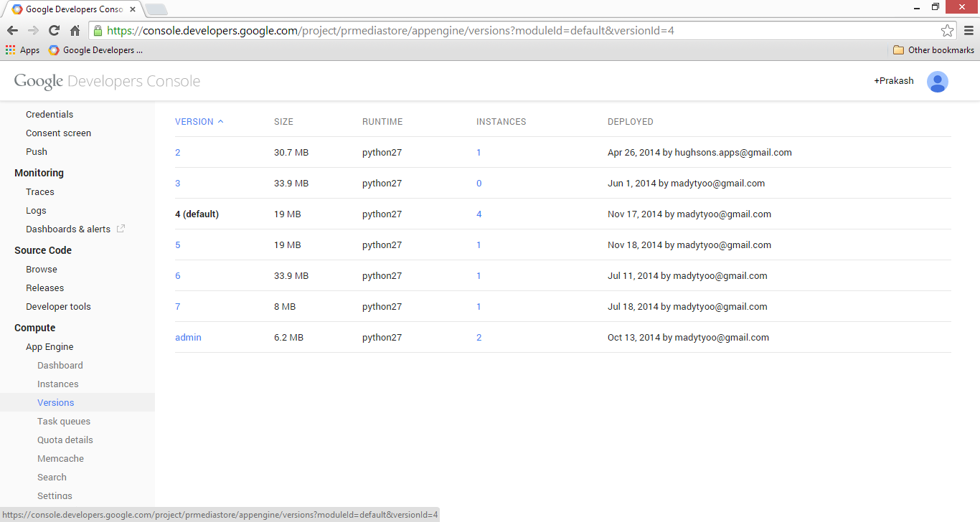The width and height of the screenshot is (980, 522).
Task: Open the Apps grid shortcut
Action: coord(23,50)
